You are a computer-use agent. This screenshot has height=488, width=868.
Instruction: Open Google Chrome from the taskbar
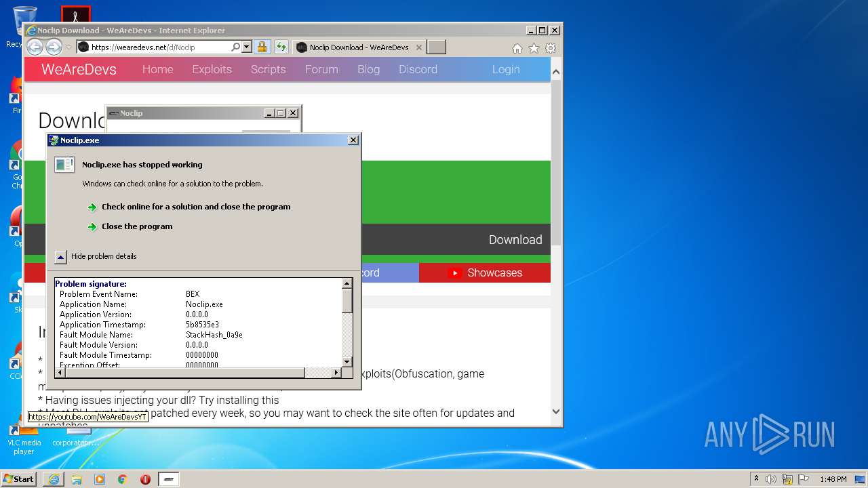click(123, 479)
